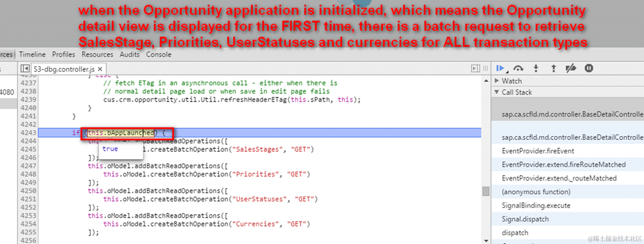Screen dimensions: 644x244
Task: Click line number 4245 in gutter
Action: point(28,149)
